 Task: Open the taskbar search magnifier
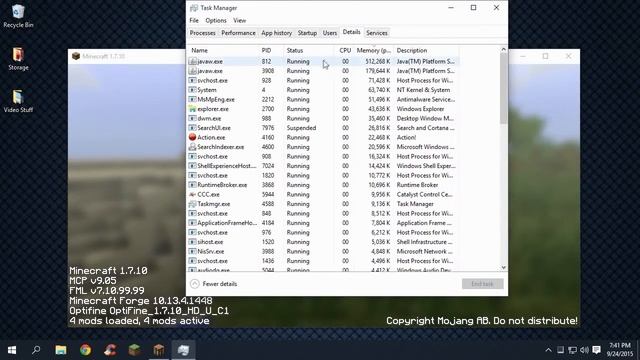(x=36, y=350)
